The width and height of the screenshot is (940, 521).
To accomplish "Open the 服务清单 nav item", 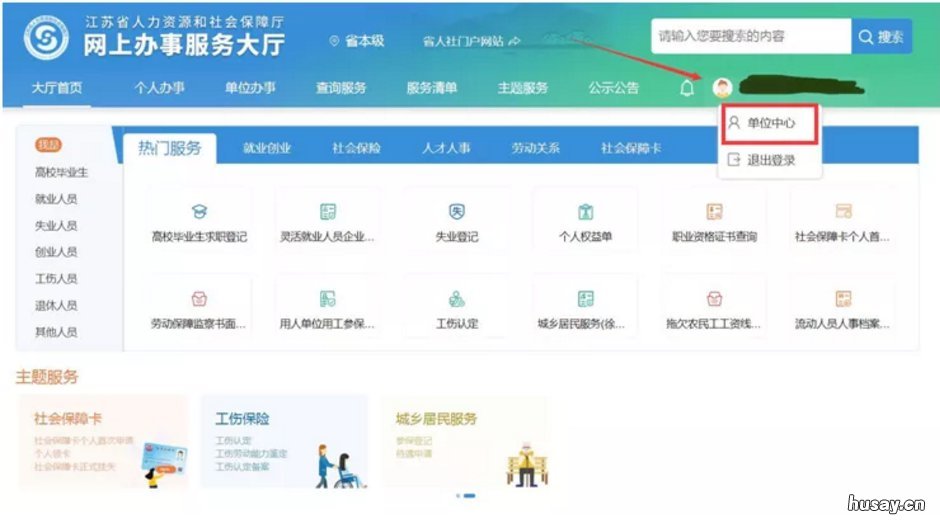I will (432, 88).
